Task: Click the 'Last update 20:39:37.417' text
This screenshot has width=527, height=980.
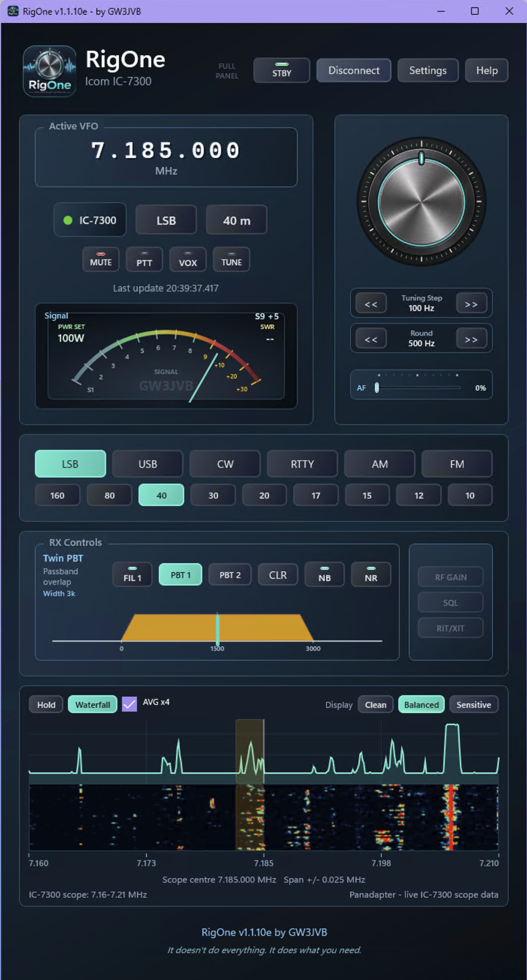Action: (x=166, y=288)
